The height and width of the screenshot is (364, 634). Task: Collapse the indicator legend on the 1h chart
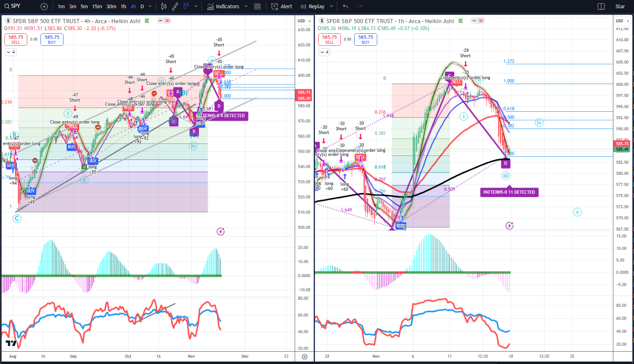click(324, 52)
